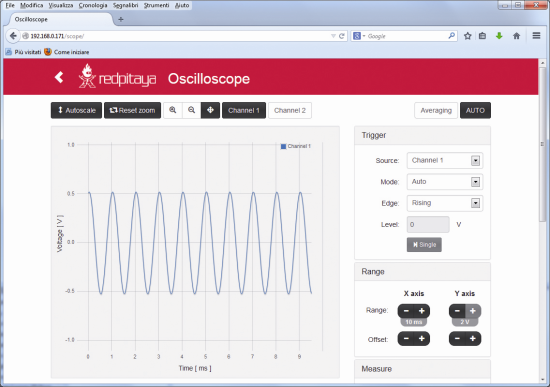Open the bookmarks list icon

[x=483, y=36]
